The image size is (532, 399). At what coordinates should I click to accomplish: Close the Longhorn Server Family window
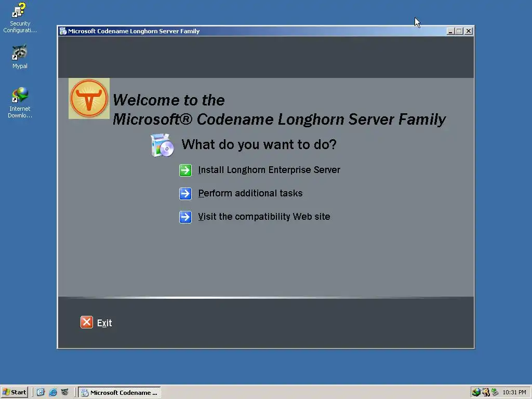[469, 31]
